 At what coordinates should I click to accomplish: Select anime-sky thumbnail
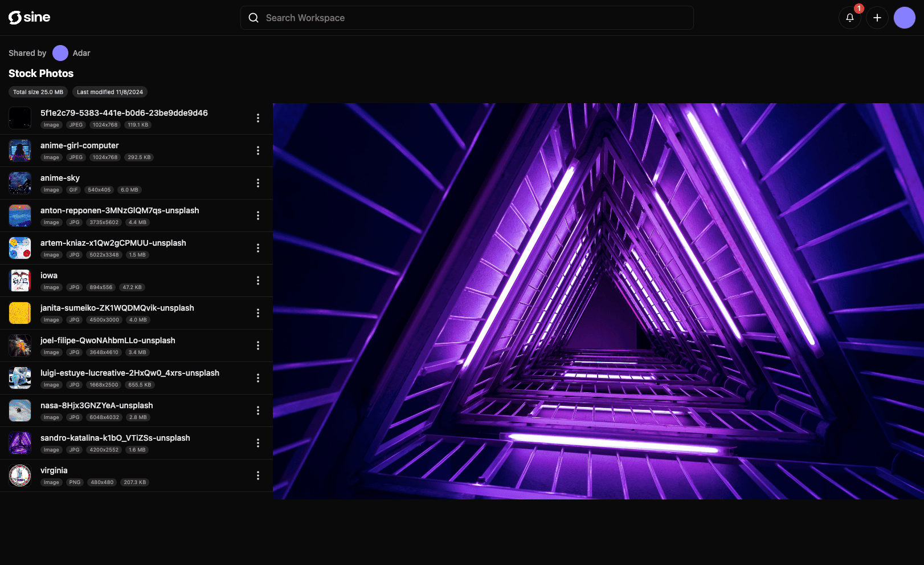(x=20, y=183)
